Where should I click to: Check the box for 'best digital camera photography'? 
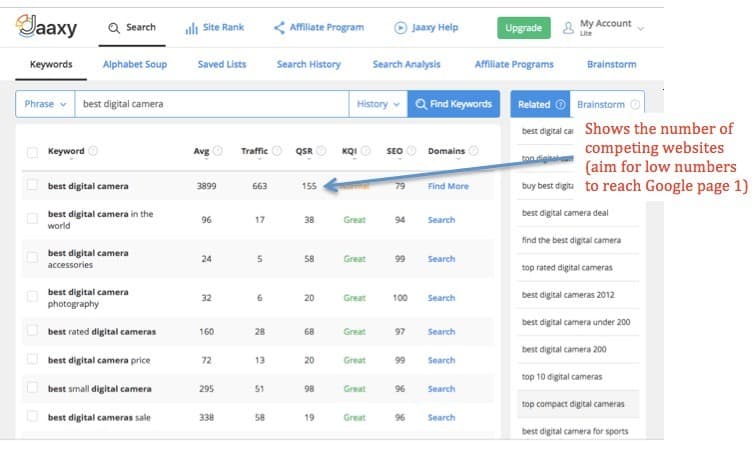[x=32, y=296]
